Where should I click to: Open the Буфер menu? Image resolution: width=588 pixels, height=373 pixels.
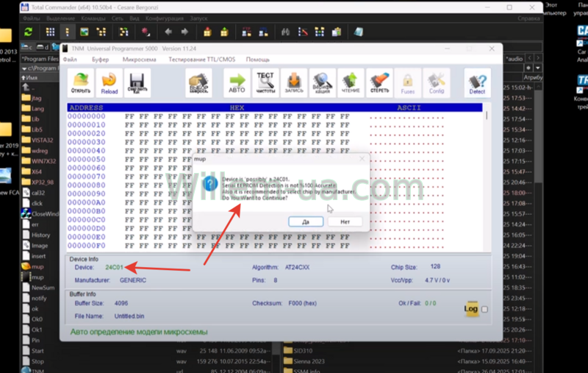[x=101, y=59]
